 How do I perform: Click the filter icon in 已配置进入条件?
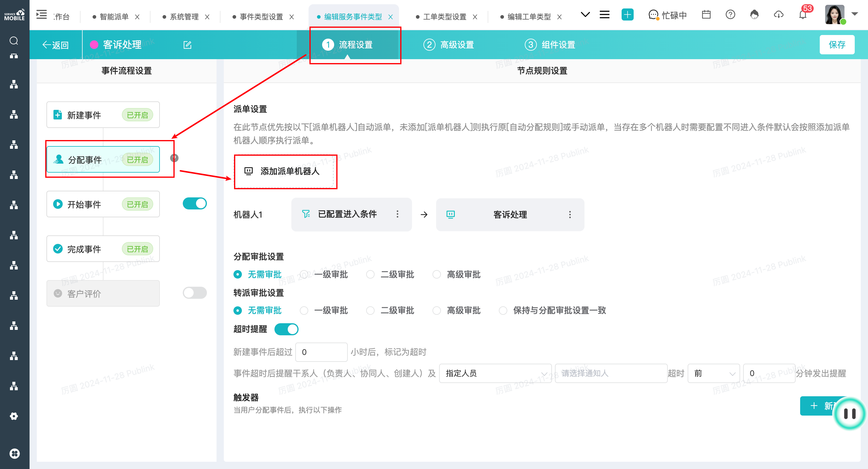point(306,214)
